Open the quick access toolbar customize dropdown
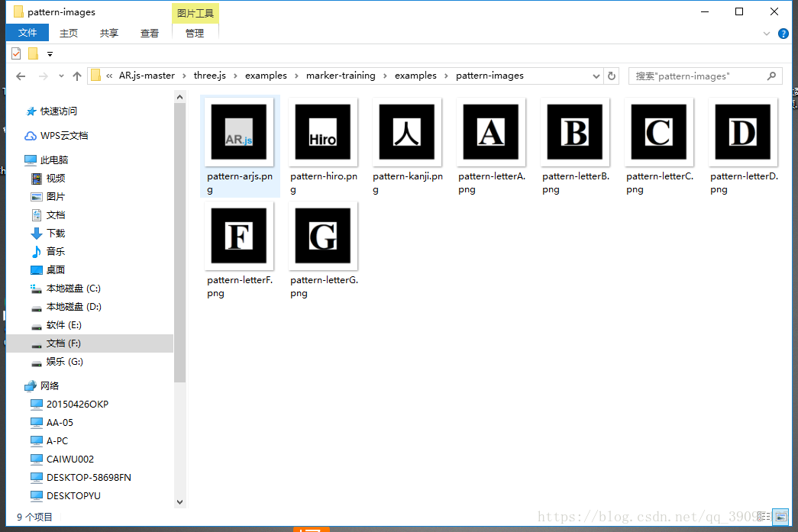This screenshot has width=798, height=532. (50, 54)
